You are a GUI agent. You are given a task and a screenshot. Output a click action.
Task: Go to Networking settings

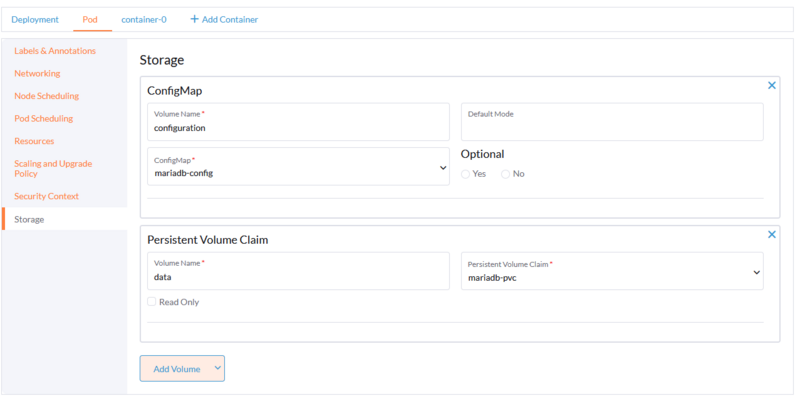(x=37, y=74)
